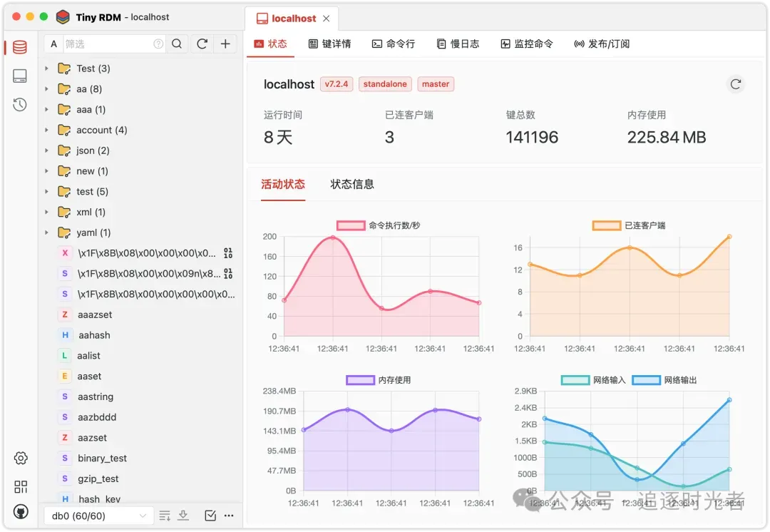
Task: Open the server connections sidebar icon
Action: (20, 76)
